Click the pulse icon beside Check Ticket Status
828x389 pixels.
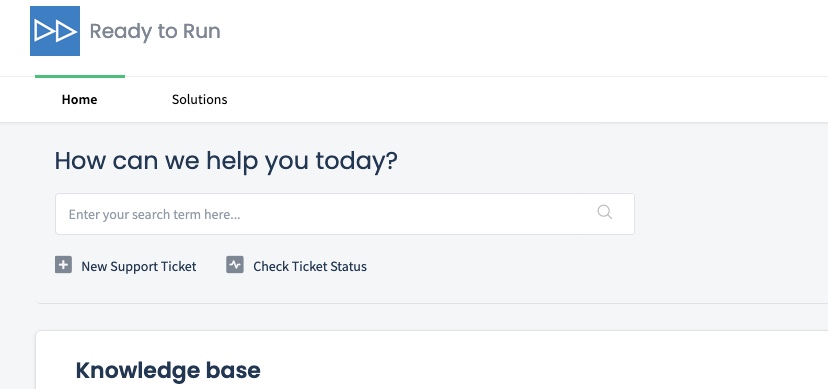click(235, 264)
